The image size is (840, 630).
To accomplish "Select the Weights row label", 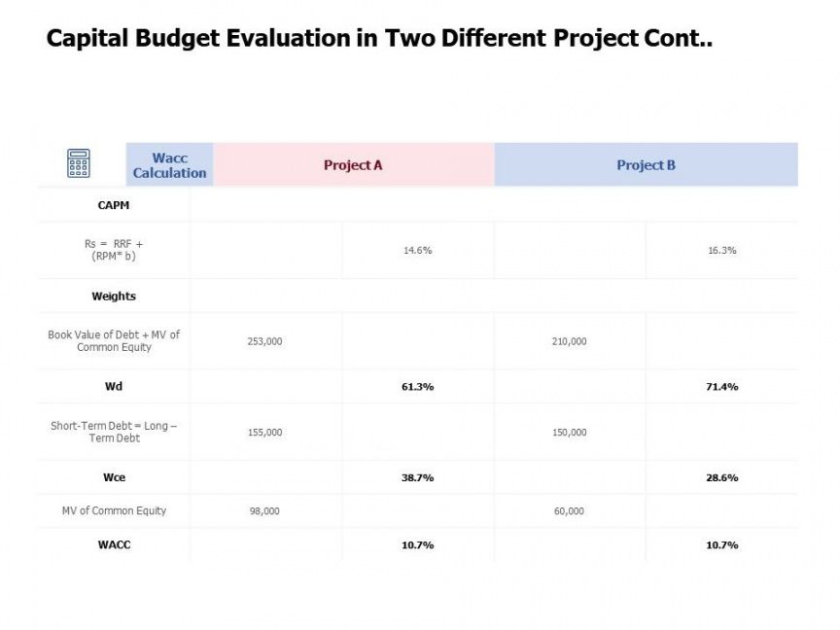I will coord(114,297).
